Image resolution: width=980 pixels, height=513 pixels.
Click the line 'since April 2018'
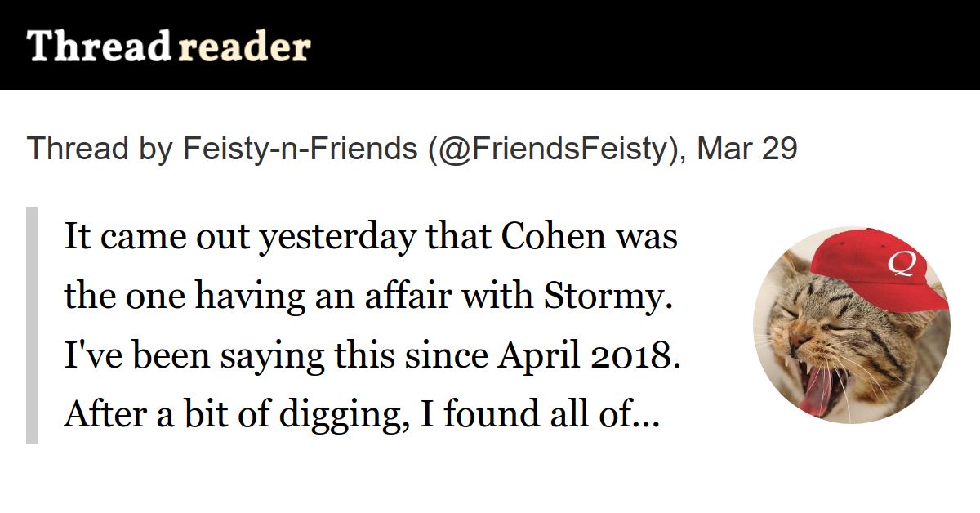[372, 357]
